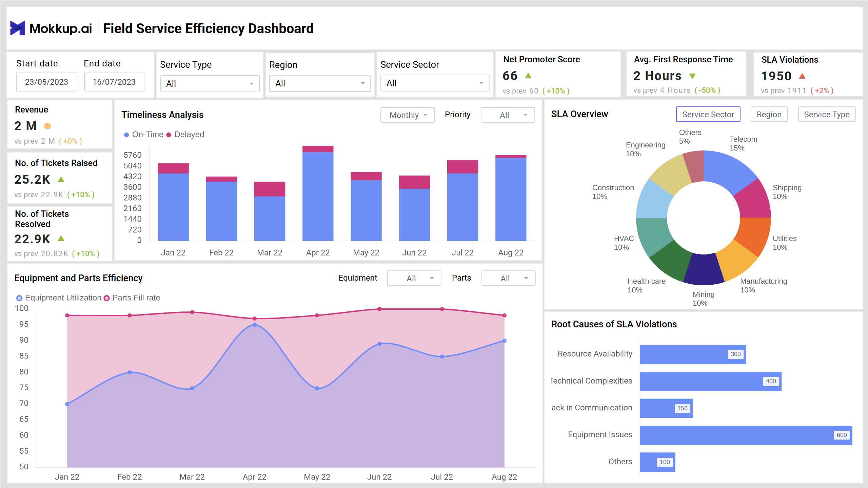Open the Priority All dropdown
Viewport: 868px width, 488px height.
coord(508,115)
